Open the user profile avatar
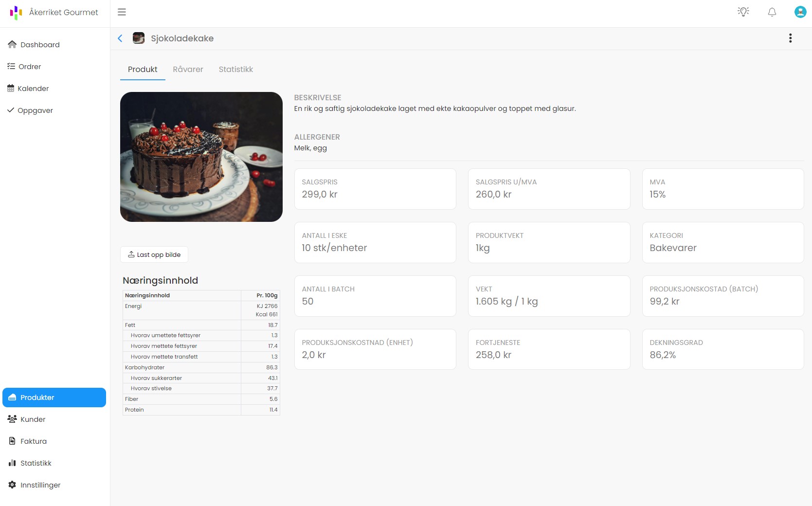This screenshot has width=812, height=506. tap(800, 12)
